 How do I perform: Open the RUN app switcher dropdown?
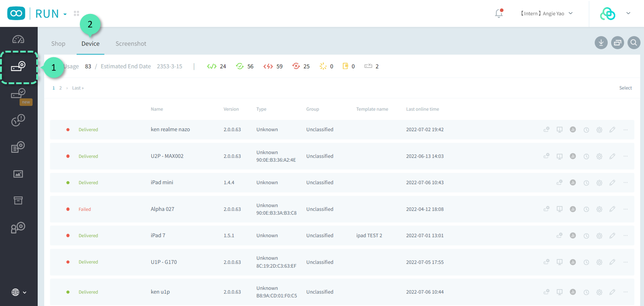tap(51, 13)
